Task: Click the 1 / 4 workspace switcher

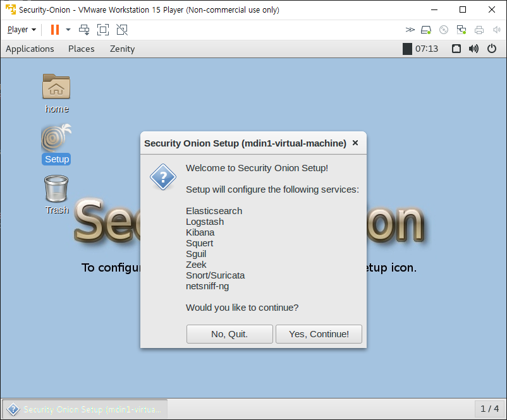Action: click(489, 409)
